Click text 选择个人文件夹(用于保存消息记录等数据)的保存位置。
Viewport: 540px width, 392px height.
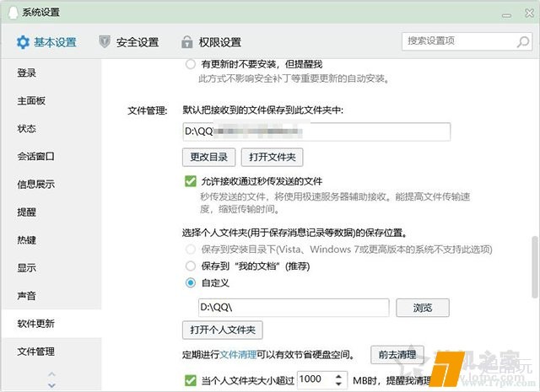(295, 233)
